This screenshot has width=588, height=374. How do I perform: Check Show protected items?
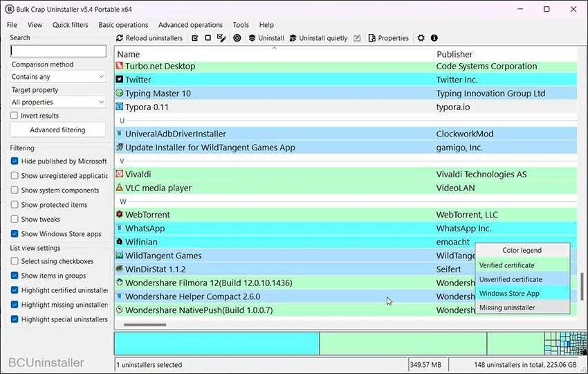point(15,204)
